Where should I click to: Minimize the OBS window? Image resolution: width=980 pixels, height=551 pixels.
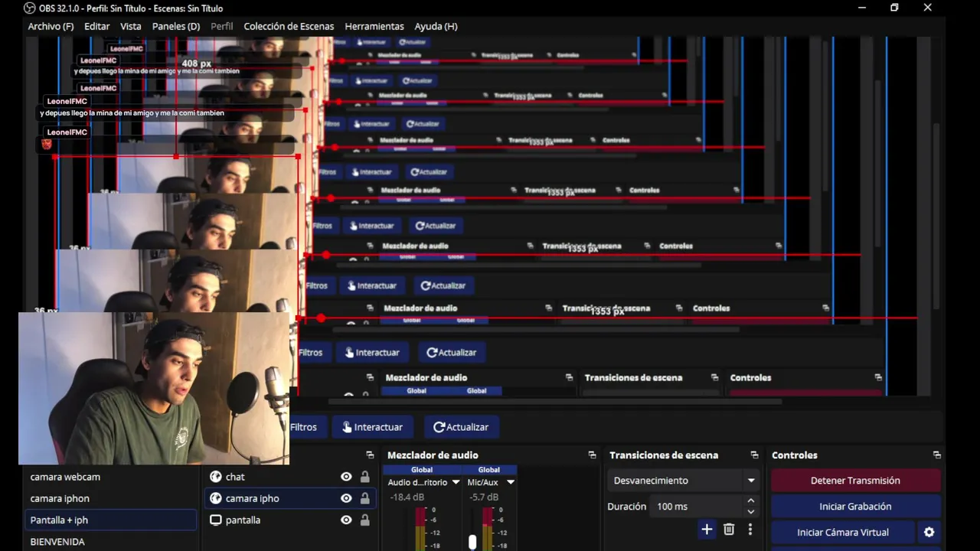862,8
